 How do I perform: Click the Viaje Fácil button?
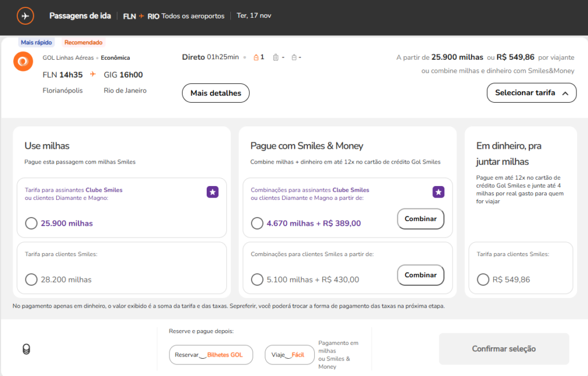click(289, 355)
